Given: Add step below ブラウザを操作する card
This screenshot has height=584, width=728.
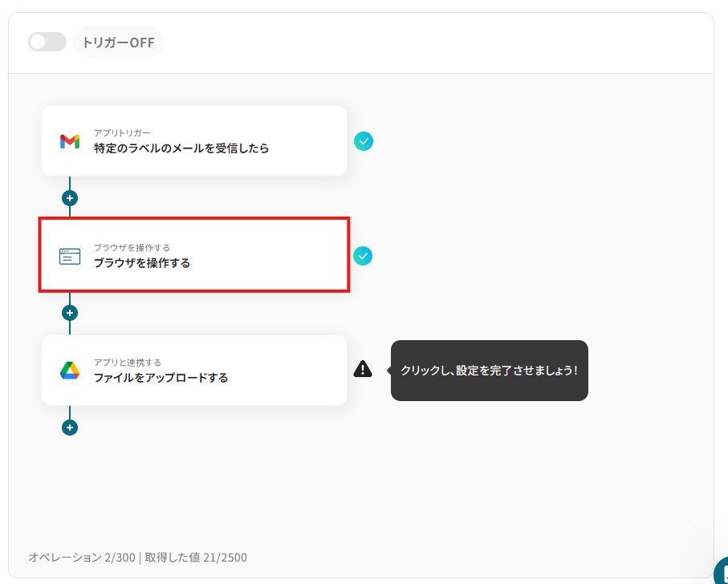Looking at the screenshot, I should tap(70, 313).
